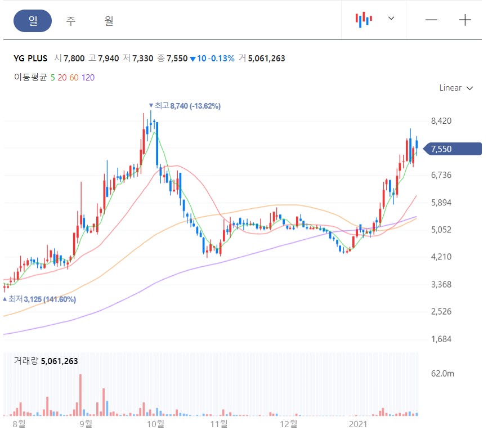The image size is (488, 448).
Task: Click the 120-day moving average label
Action: [x=88, y=78]
